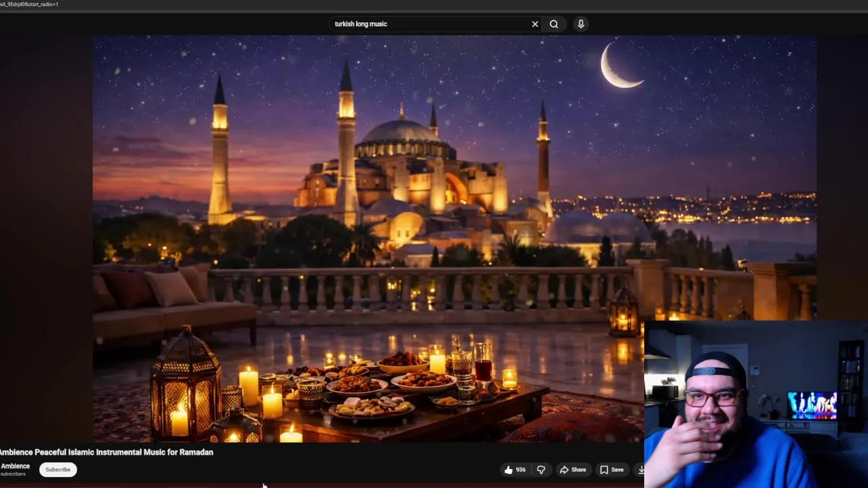This screenshot has height=488, width=868.
Task: Save the video to a playlist
Action: [x=612, y=470]
